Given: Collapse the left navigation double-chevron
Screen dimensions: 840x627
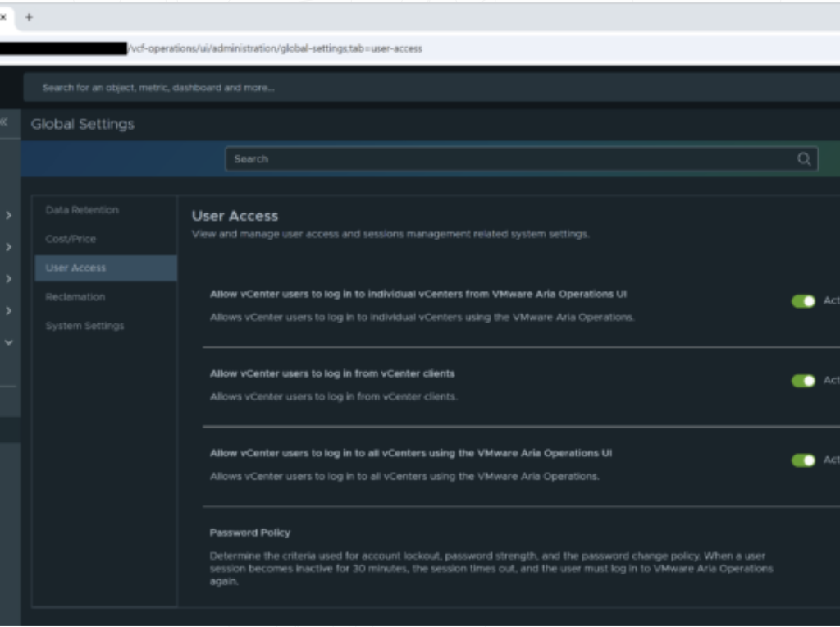Looking at the screenshot, I should 4,122.
